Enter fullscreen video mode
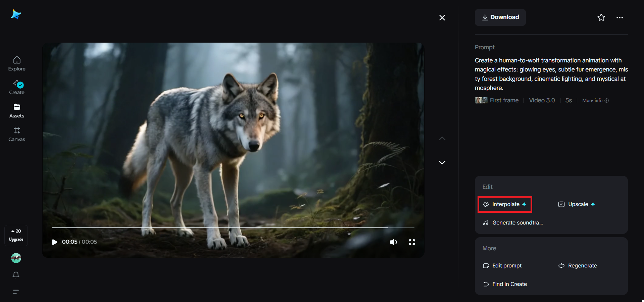This screenshot has height=302, width=644. click(x=412, y=242)
